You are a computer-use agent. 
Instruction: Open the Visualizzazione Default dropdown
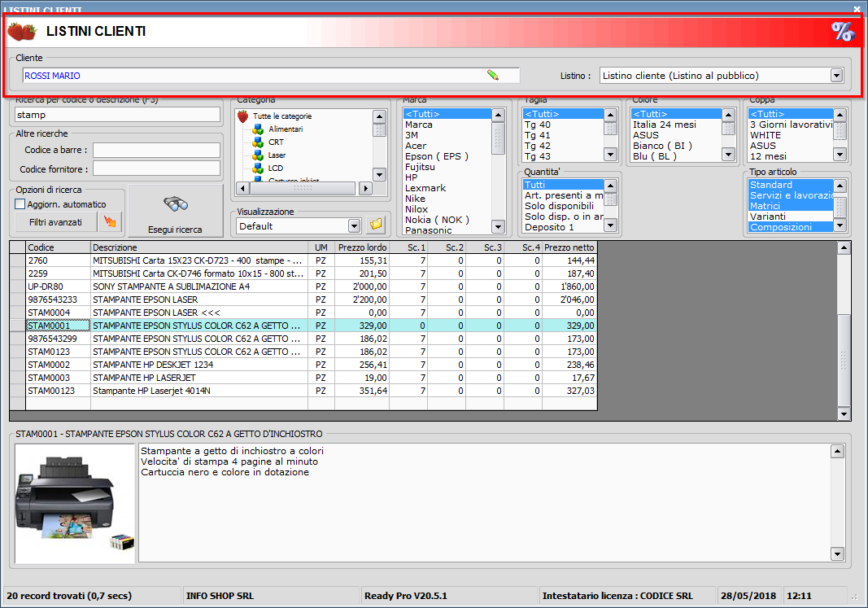(355, 225)
